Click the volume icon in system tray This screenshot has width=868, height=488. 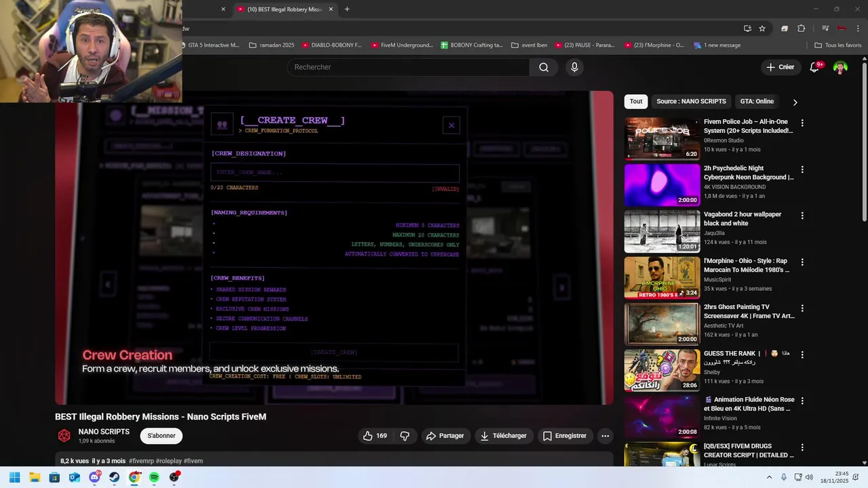coord(809,477)
